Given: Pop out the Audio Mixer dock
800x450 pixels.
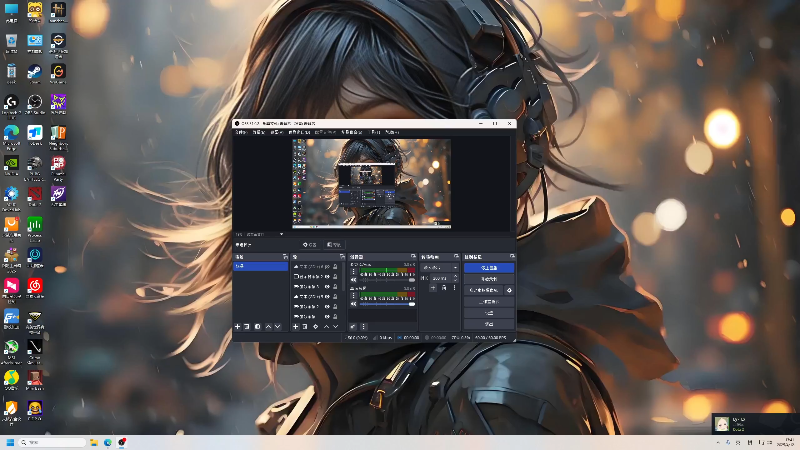Looking at the screenshot, I should (413, 257).
